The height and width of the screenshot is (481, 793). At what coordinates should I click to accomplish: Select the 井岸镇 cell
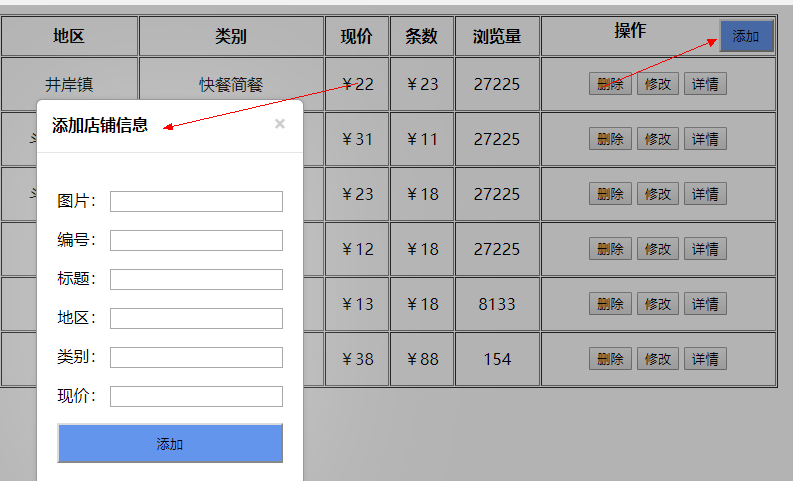(x=69, y=84)
